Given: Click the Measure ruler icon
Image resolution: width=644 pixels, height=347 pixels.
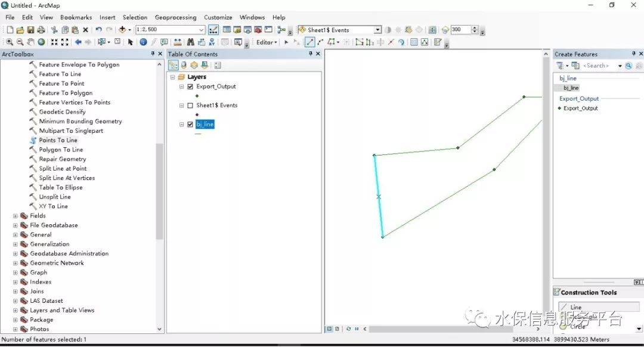Looking at the screenshot, I should point(178,42).
